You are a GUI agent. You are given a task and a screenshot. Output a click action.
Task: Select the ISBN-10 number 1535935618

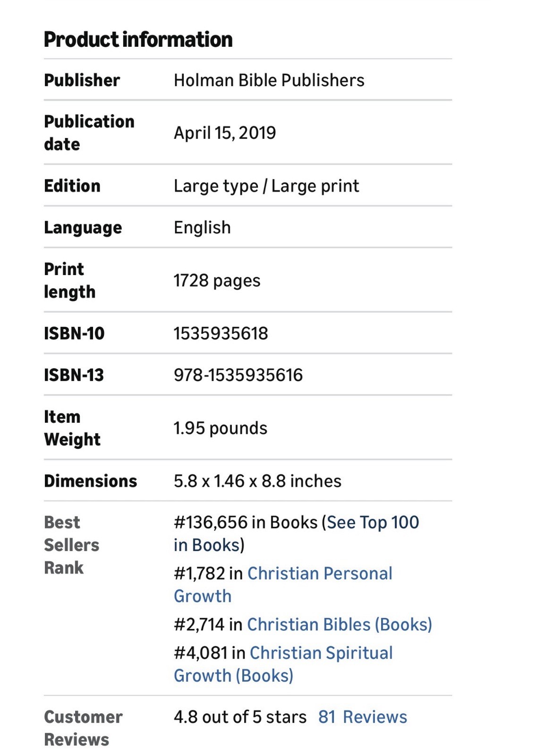(x=221, y=334)
